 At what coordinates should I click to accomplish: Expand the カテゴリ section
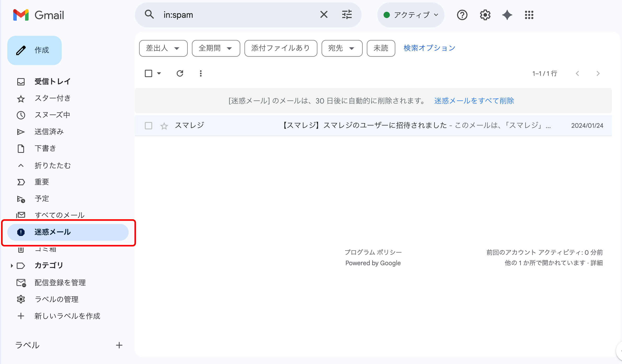click(x=12, y=265)
